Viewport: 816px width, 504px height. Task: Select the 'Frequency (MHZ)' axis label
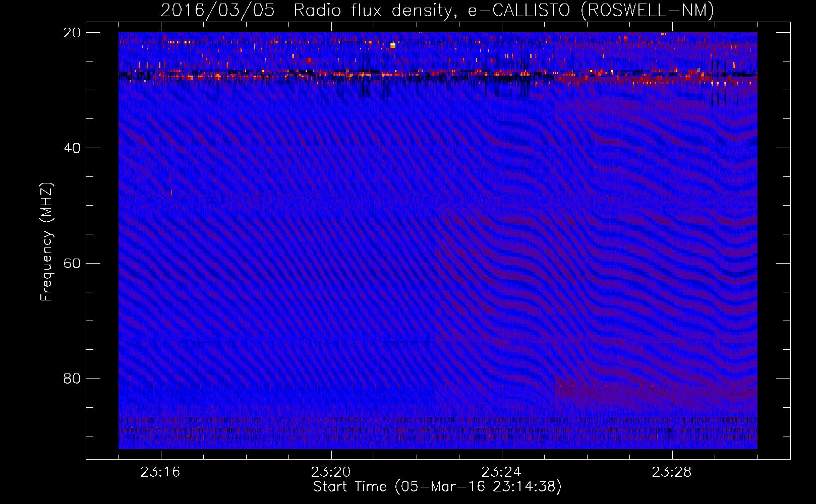[x=46, y=242]
